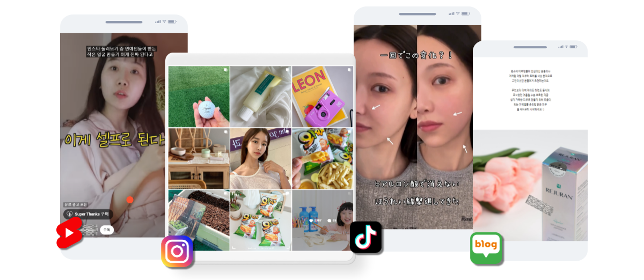
Task: Open the LEON book and purple camera post
Action: coord(323,97)
